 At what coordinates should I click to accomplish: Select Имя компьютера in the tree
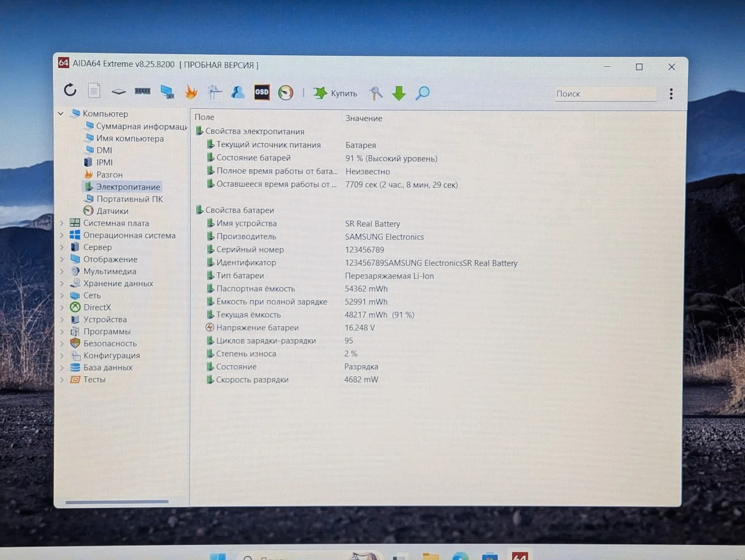click(x=125, y=138)
